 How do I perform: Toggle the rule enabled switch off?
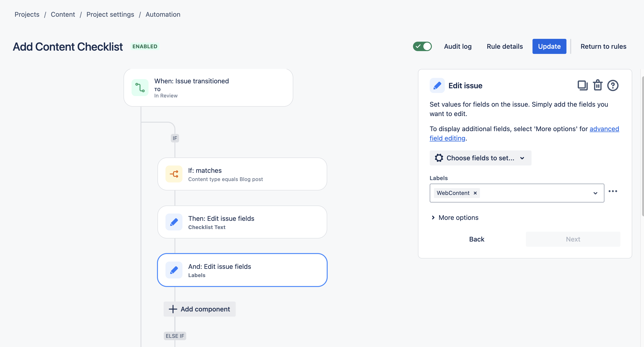point(422,46)
